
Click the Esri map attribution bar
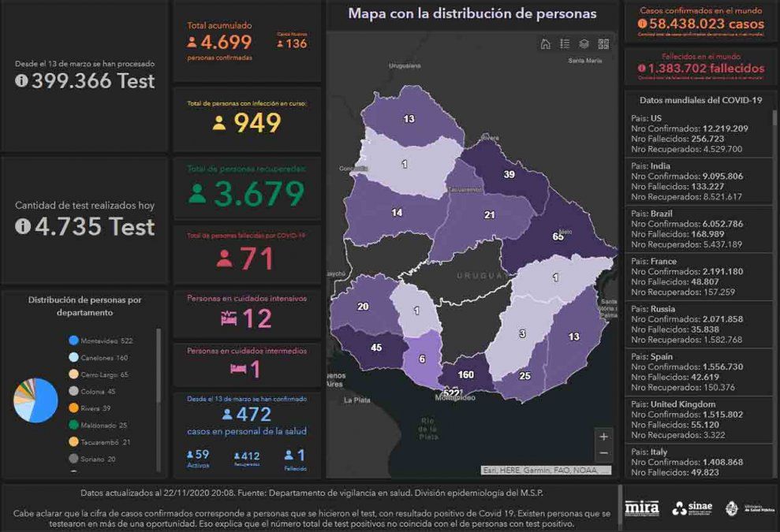(546, 471)
